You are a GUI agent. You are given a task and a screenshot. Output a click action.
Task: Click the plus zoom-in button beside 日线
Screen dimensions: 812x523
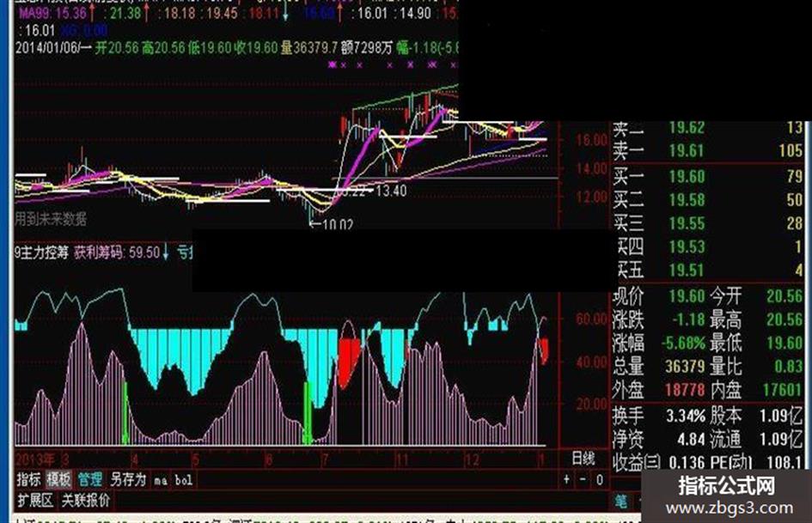566,479
